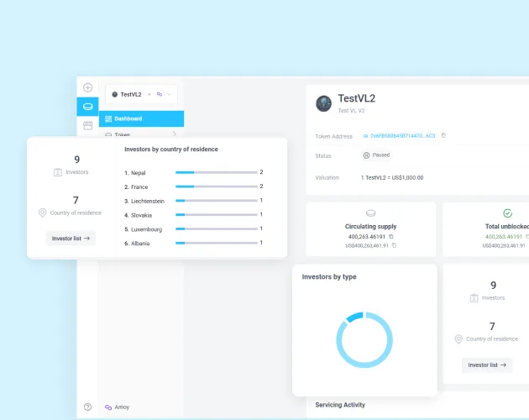Image resolution: width=529 pixels, height=420 pixels.
Task: Click the TestVL2 token avatar image
Action: (323, 103)
